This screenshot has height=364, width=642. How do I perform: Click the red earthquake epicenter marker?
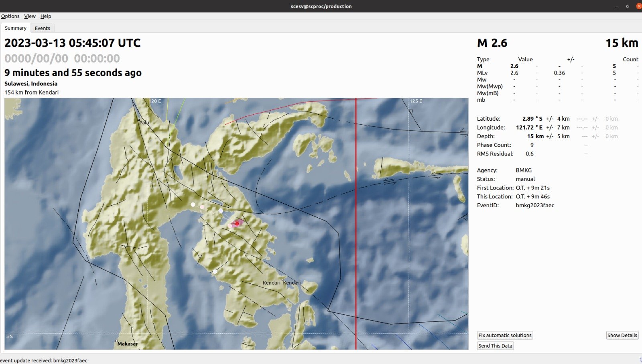tap(237, 223)
